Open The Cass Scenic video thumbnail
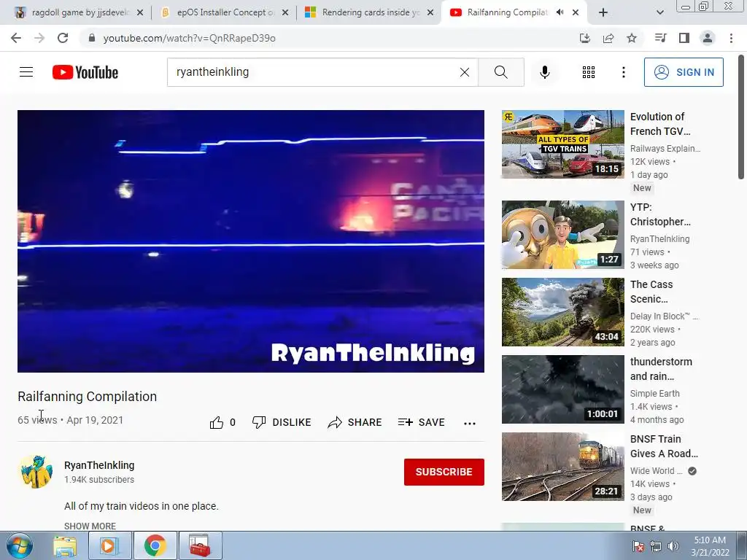 [562, 312]
